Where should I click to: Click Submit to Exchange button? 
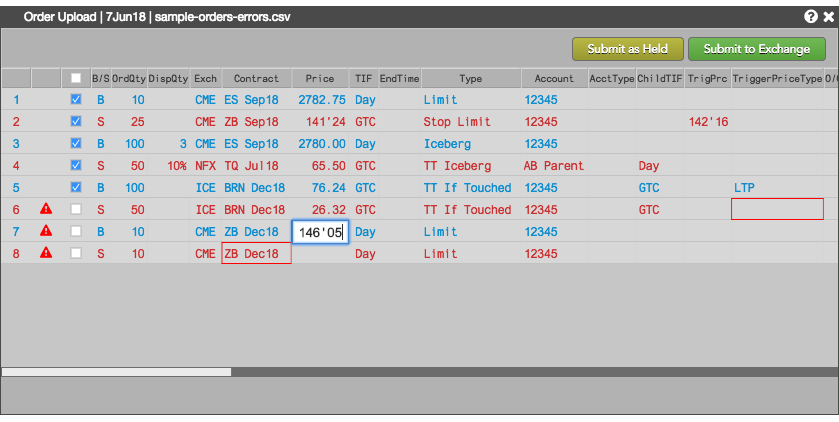[757, 49]
